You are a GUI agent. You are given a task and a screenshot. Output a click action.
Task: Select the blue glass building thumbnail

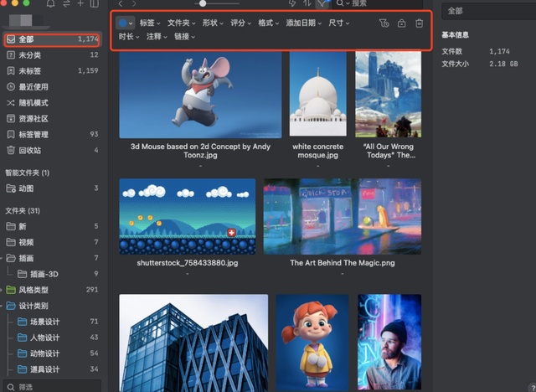[193, 343]
